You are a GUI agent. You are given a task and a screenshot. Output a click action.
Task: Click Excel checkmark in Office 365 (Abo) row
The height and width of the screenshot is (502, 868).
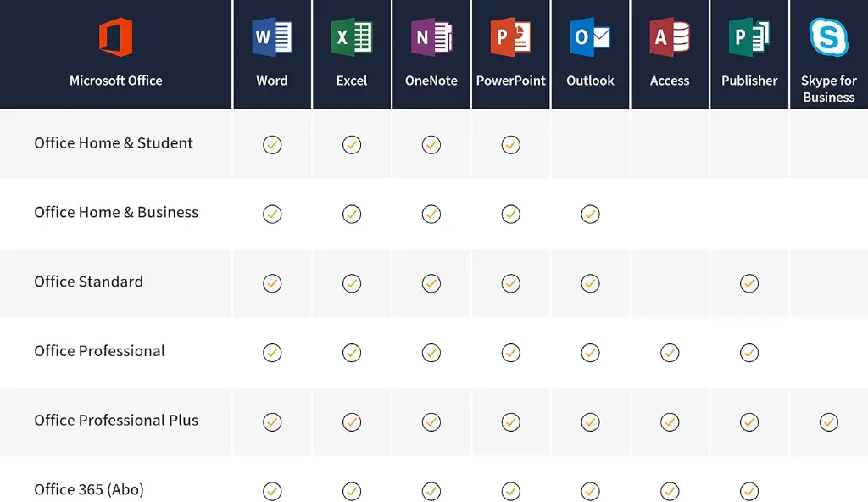pos(352,491)
